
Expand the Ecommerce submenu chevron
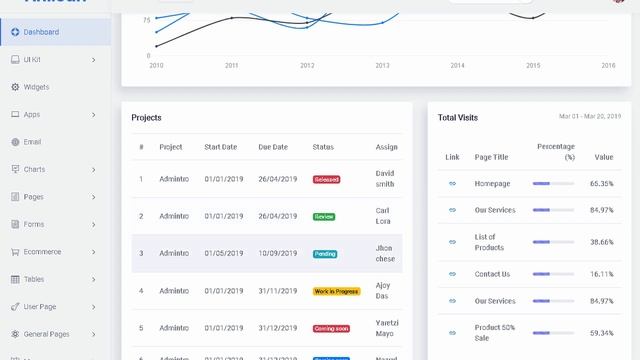93,252
